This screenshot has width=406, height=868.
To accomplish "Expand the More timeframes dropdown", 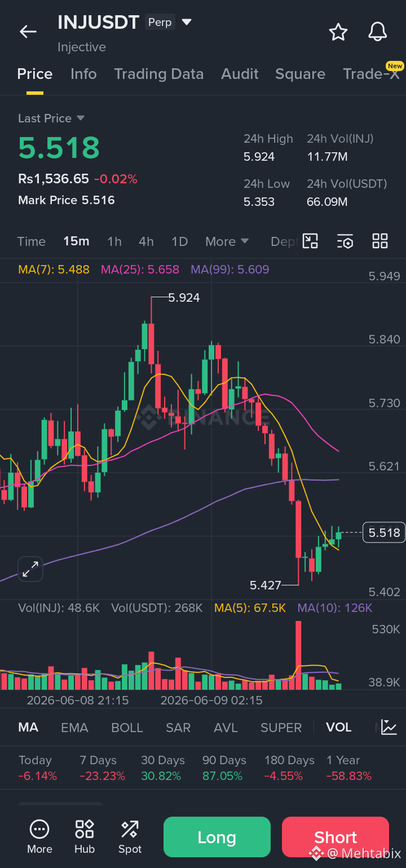I will point(227,241).
